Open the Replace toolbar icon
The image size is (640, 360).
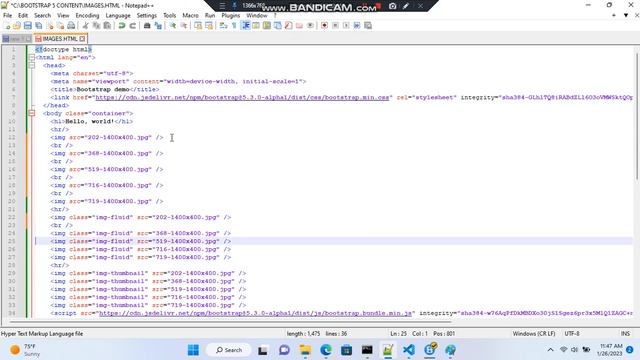(158, 26)
